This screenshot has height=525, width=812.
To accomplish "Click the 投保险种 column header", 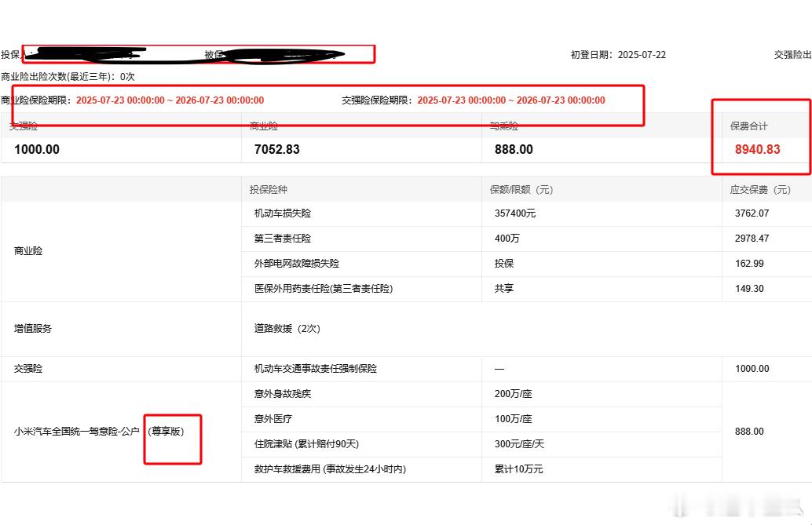I will pos(269,189).
